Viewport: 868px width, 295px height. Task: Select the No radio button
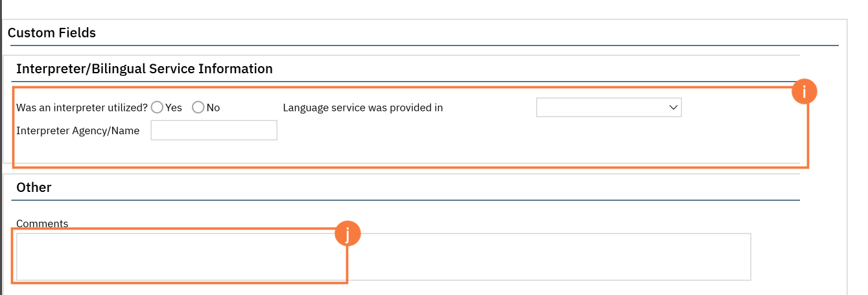198,108
